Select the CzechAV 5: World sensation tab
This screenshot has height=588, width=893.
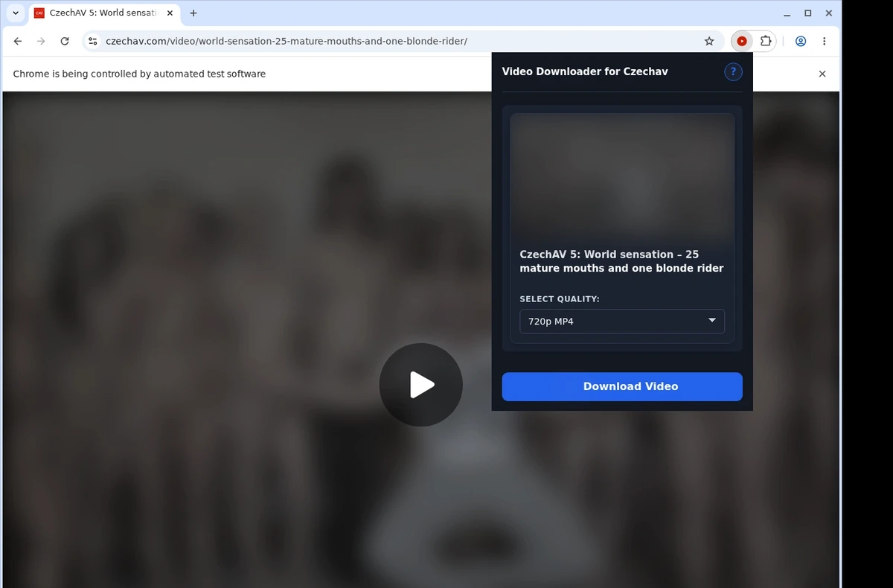(x=104, y=13)
